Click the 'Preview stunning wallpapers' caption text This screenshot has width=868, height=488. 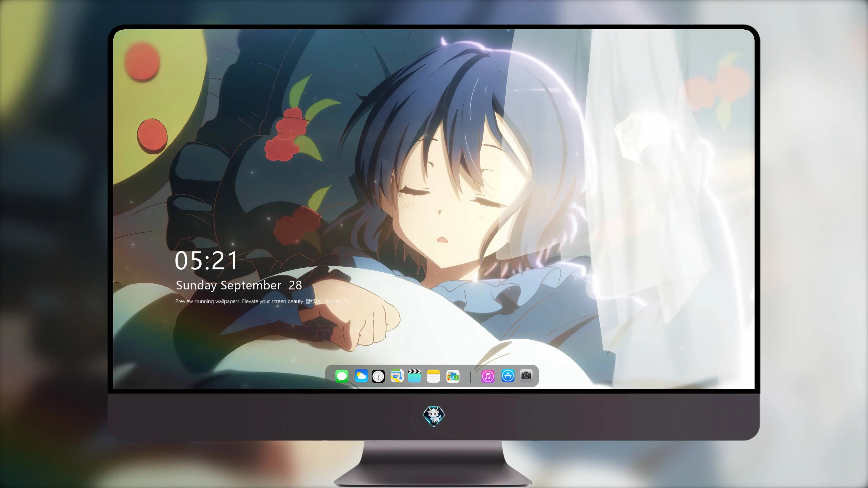click(x=262, y=301)
